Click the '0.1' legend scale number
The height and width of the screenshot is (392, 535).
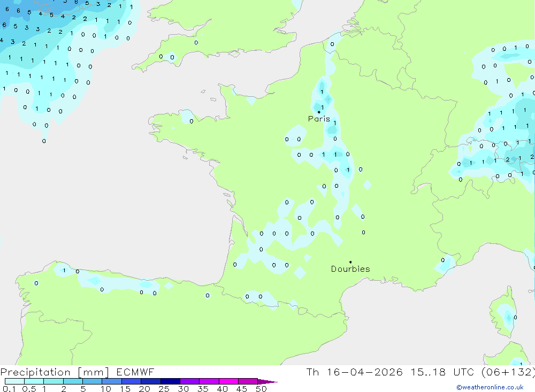(9, 389)
